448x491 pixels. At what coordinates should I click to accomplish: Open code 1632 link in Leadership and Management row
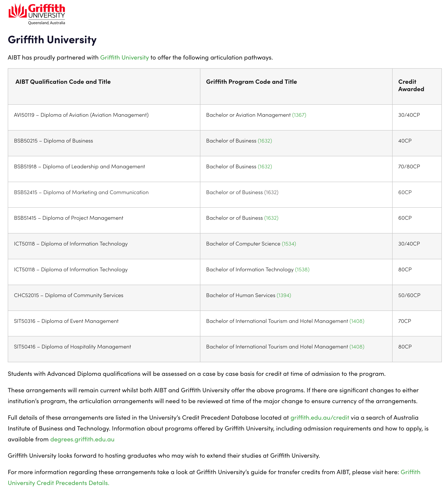pyautogui.click(x=265, y=167)
